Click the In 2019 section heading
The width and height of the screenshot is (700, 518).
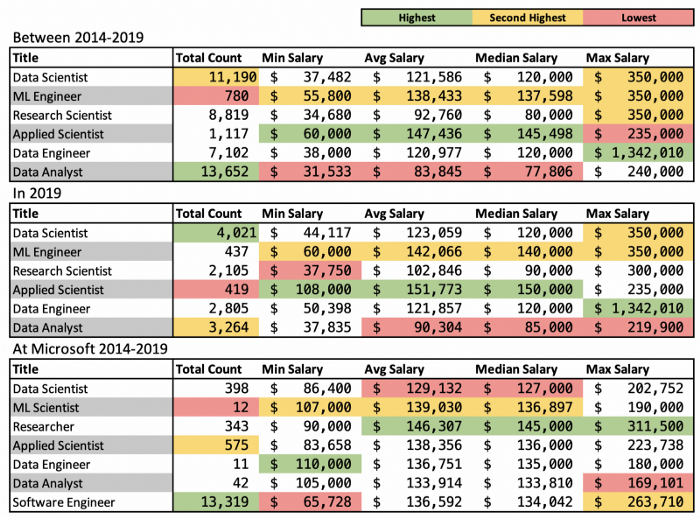point(36,194)
